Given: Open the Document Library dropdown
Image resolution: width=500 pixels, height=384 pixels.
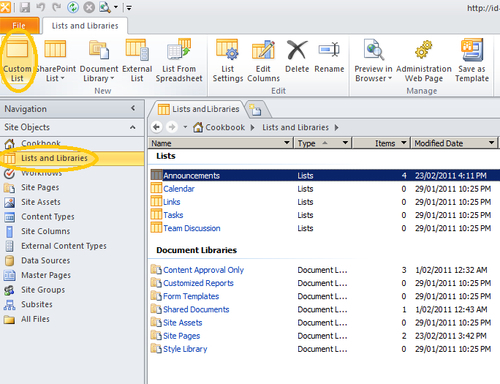Looking at the screenshot, I should 99,60.
